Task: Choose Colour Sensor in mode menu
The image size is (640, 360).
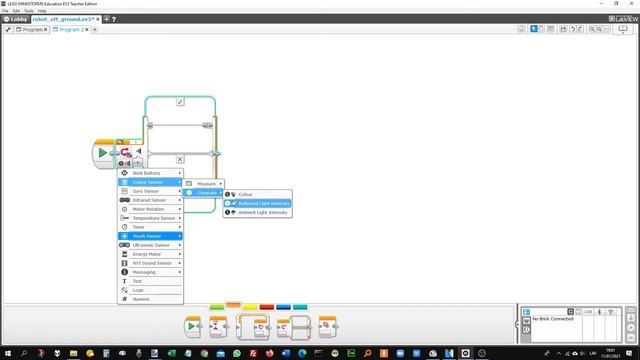Action: (x=150, y=182)
